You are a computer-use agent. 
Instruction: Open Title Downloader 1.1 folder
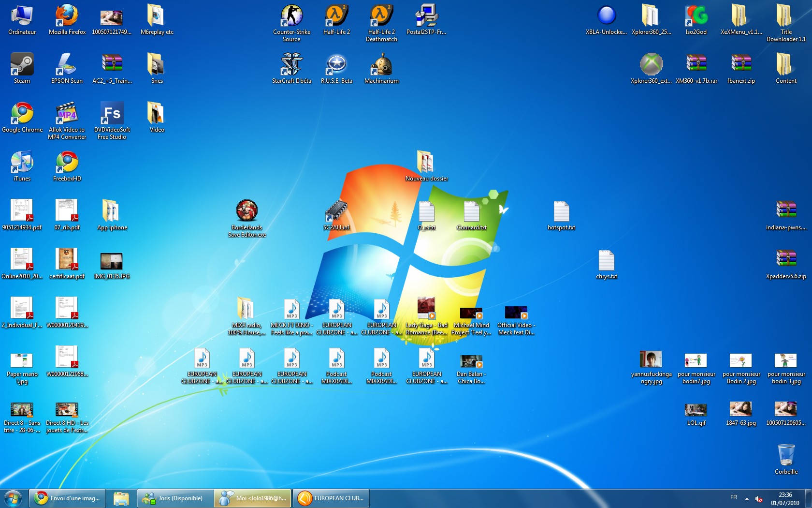click(x=786, y=23)
